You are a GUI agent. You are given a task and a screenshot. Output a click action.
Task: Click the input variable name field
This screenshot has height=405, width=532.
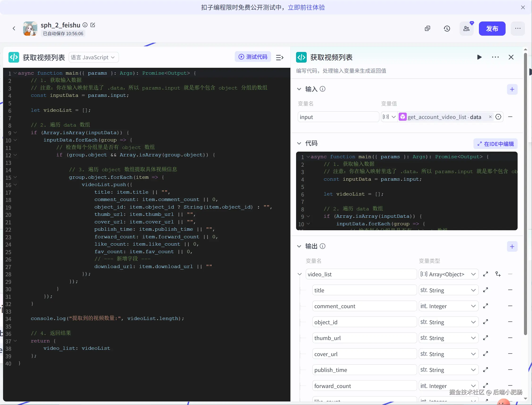tap(338, 117)
